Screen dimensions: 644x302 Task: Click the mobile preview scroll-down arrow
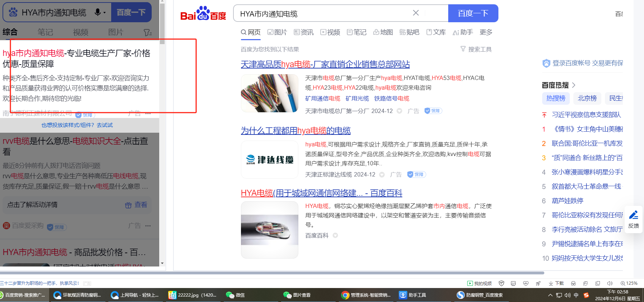(x=162, y=263)
